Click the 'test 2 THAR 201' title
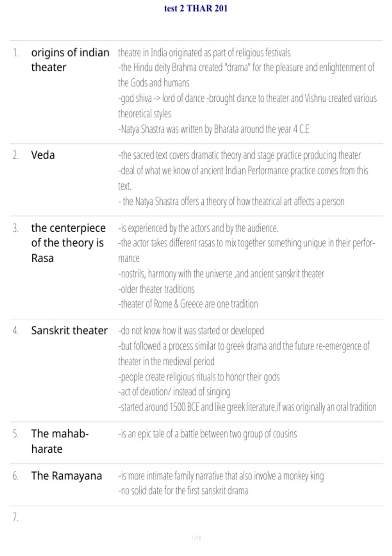Screen dimensions: 392x556 [196, 8]
